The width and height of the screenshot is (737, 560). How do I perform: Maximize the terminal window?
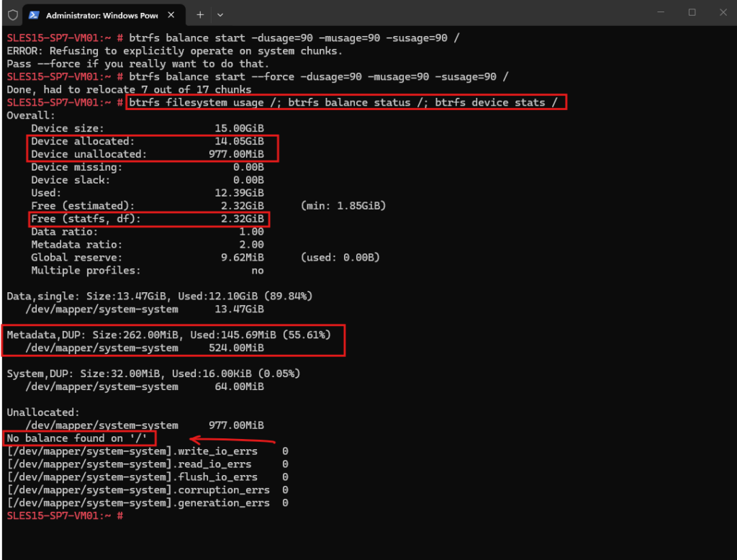tap(692, 13)
